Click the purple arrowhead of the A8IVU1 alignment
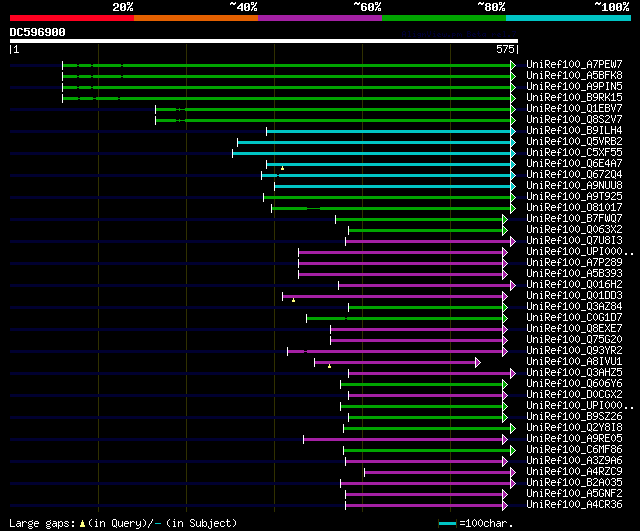640x531 pixels. pos(478,362)
